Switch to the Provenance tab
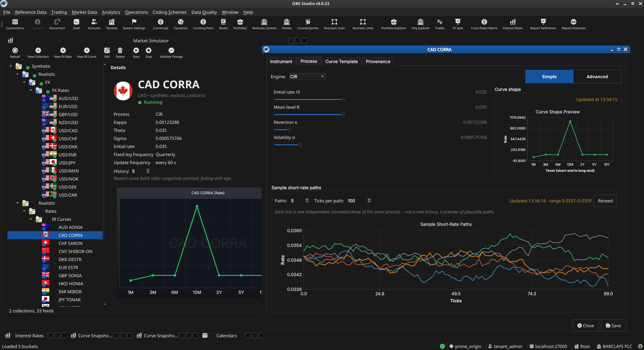The height and width of the screenshot is (350, 644). tap(378, 61)
